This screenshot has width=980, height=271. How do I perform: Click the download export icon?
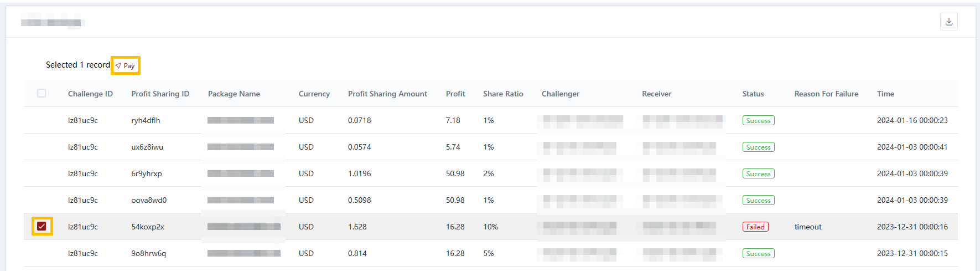(x=948, y=22)
